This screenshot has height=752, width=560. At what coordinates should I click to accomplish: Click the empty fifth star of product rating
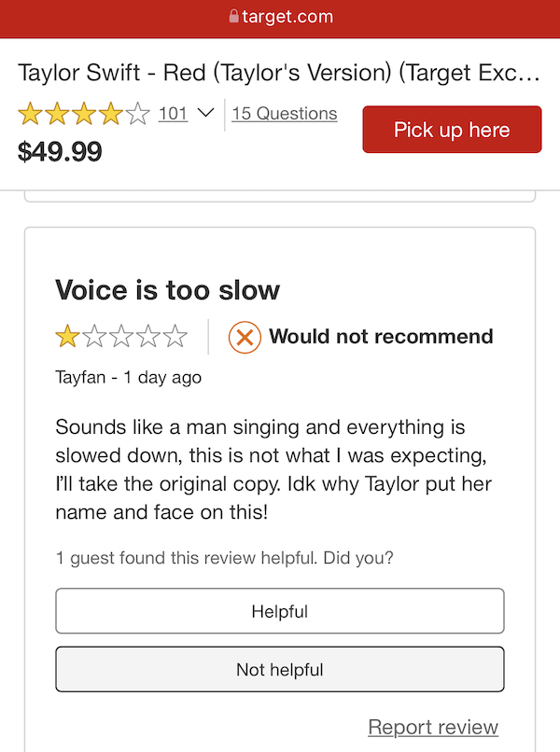pos(138,114)
